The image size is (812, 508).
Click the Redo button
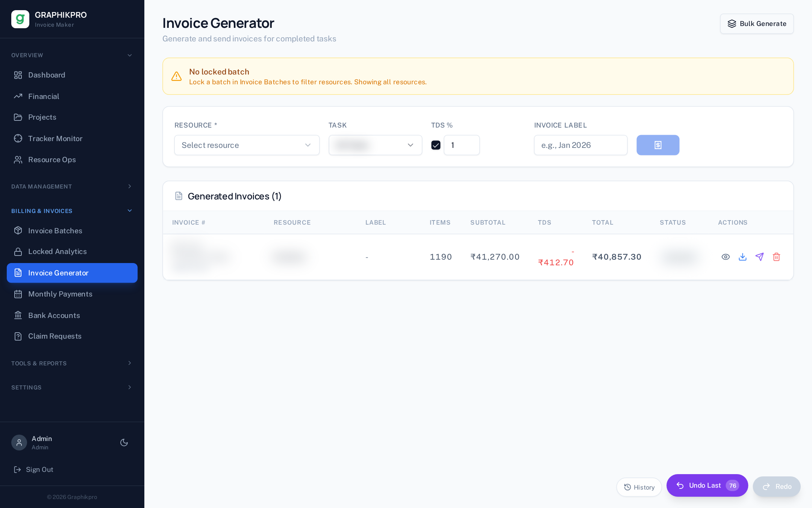pos(777,487)
